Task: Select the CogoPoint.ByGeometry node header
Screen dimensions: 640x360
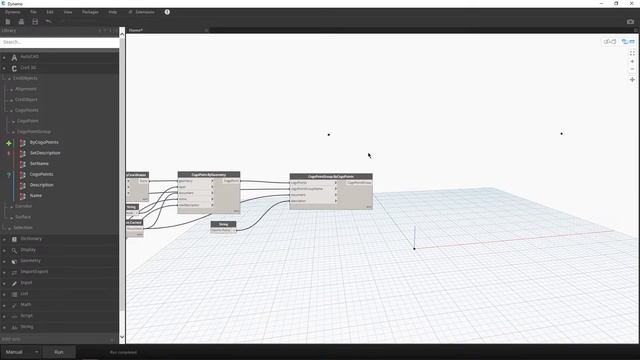Action: (x=209, y=174)
